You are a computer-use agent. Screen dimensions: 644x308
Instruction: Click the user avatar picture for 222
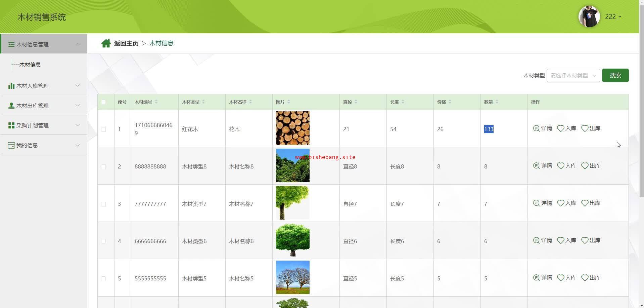(x=589, y=16)
